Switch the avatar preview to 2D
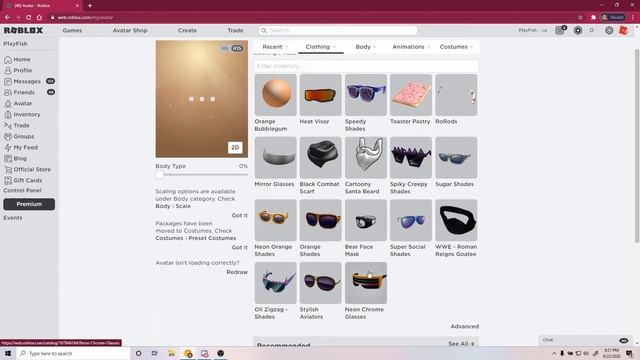 (235, 148)
